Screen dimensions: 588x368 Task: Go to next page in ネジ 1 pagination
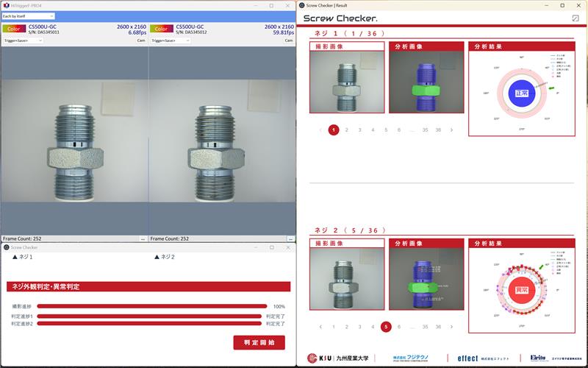coord(451,130)
